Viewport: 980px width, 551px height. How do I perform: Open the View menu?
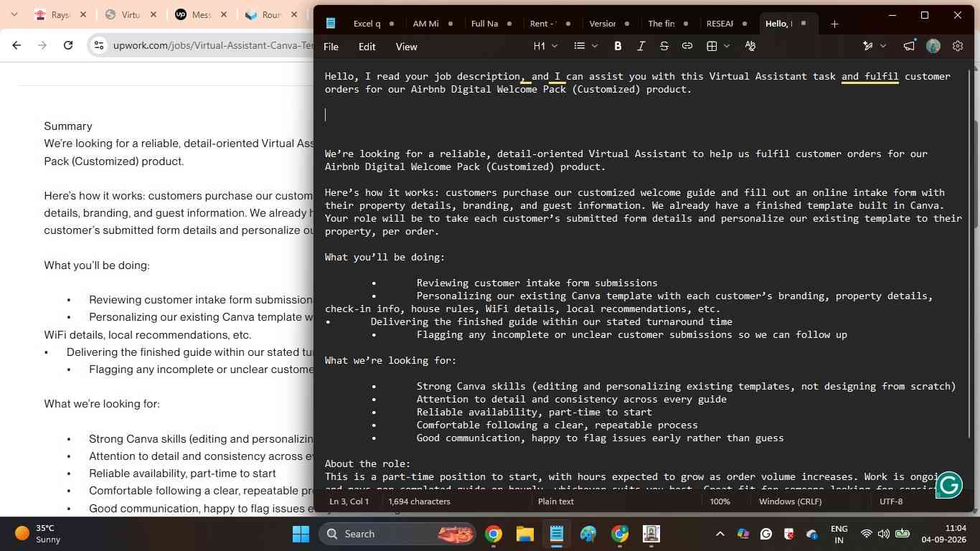[406, 47]
